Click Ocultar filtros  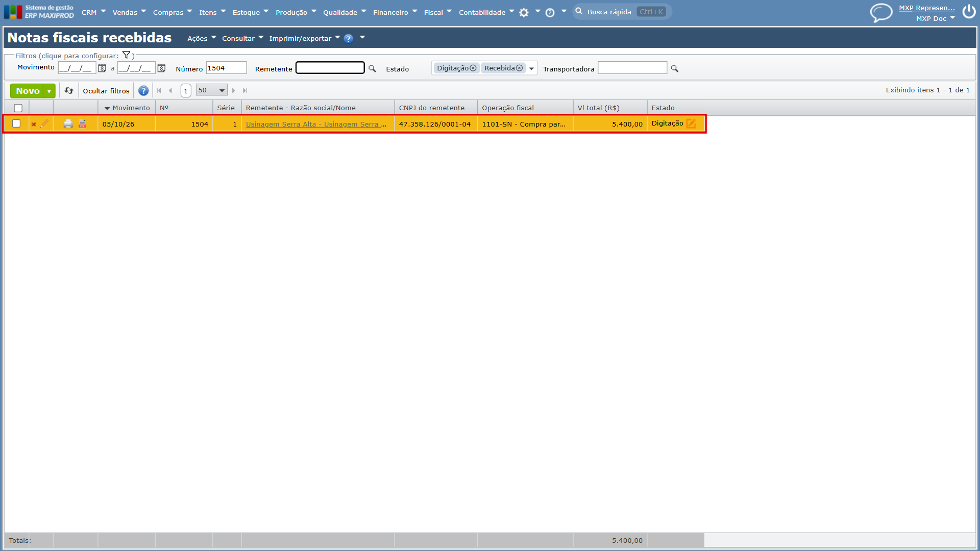(x=106, y=91)
